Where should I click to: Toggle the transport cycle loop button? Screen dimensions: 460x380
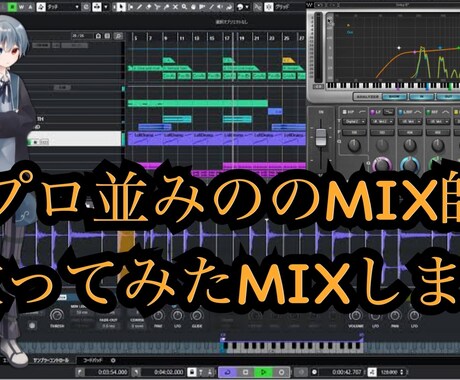[227, 372]
